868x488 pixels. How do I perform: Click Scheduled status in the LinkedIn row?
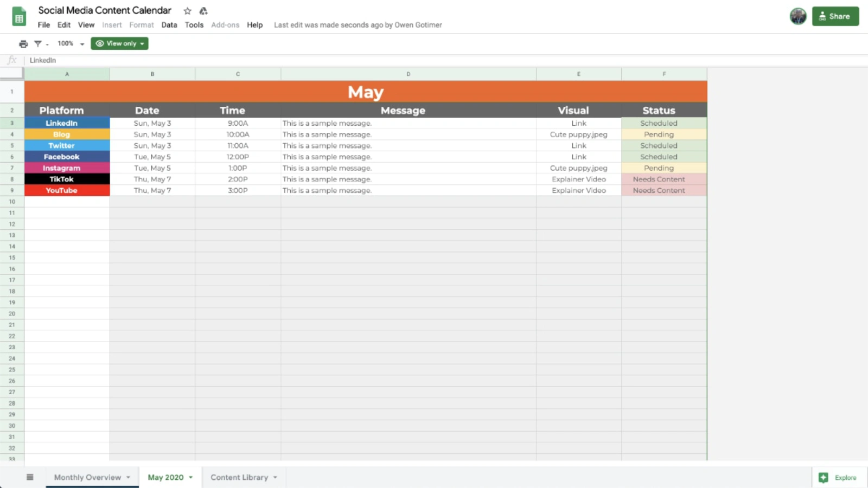click(664, 123)
